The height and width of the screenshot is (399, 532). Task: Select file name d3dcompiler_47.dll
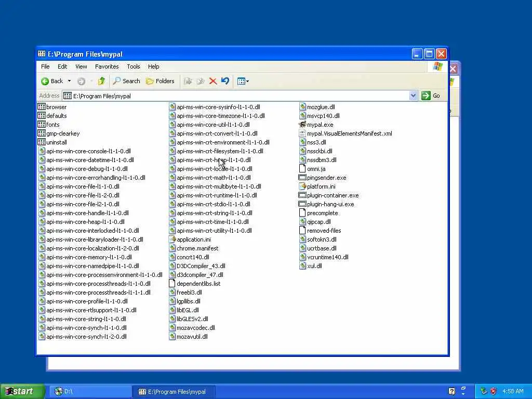pyautogui.click(x=200, y=274)
